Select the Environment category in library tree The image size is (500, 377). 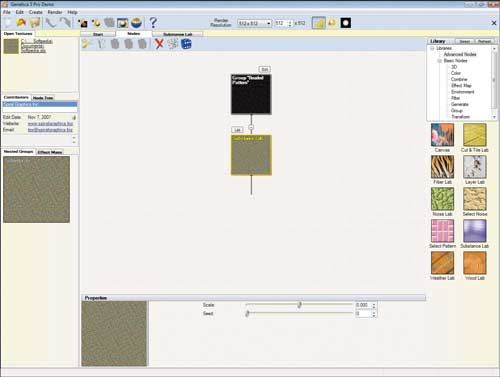[463, 92]
